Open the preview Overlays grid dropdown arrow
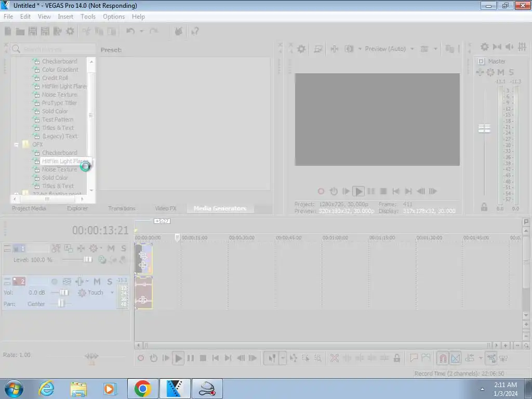The image size is (532, 399). point(435,49)
